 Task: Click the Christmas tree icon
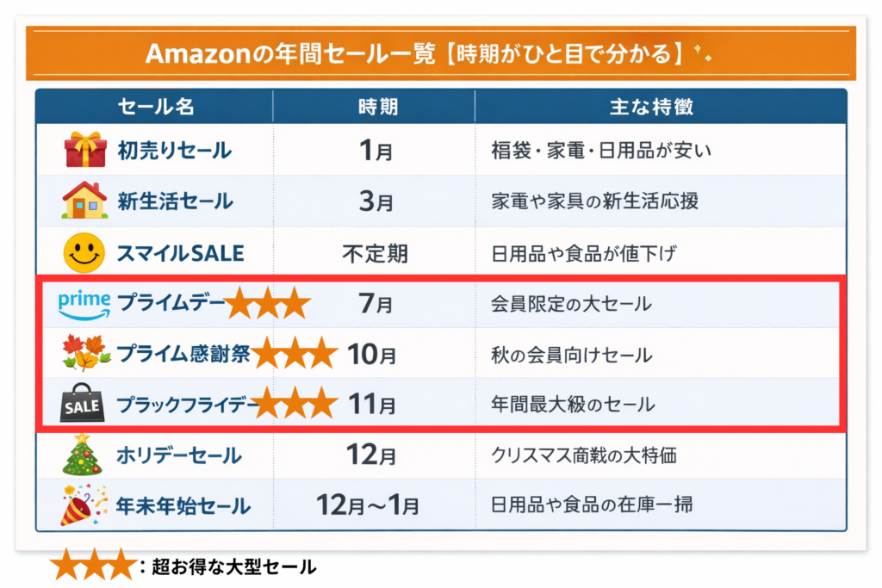pyautogui.click(x=84, y=455)
